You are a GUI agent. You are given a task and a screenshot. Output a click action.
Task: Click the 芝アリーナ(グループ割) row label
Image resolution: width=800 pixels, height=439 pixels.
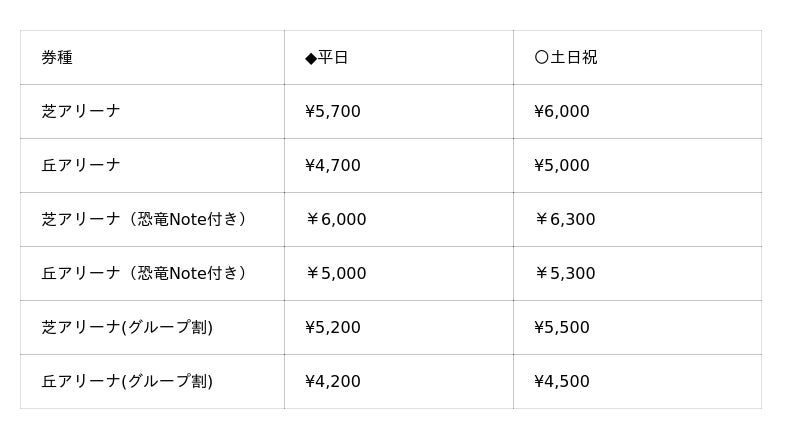[127, 328]
